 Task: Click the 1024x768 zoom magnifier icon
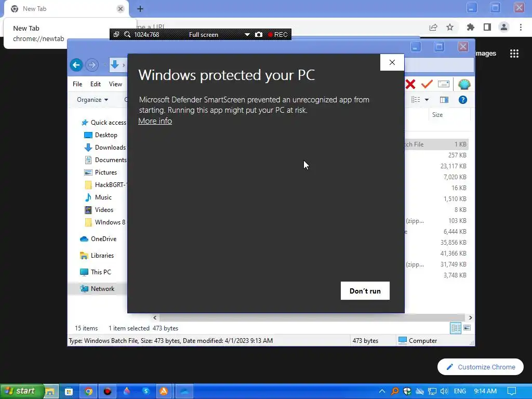pos(127,35)
